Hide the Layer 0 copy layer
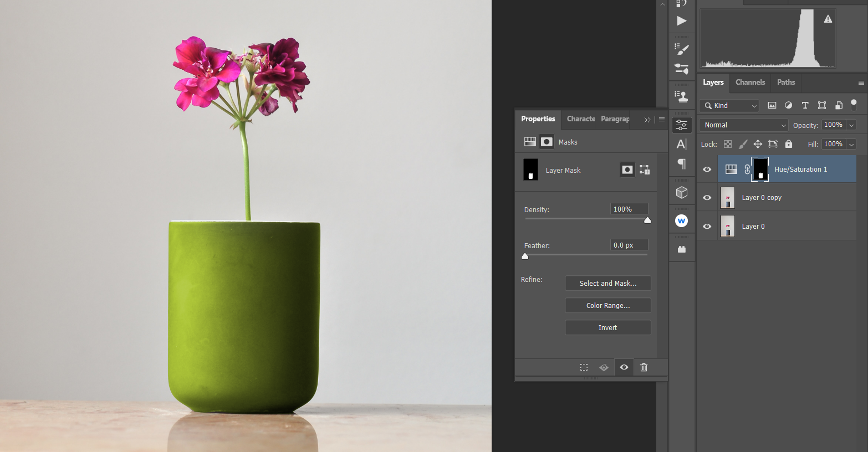 [707, 198]
